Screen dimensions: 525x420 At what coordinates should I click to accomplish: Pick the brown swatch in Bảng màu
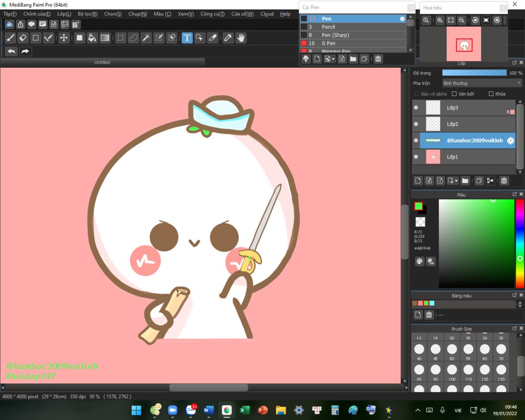tap(414, 303)
